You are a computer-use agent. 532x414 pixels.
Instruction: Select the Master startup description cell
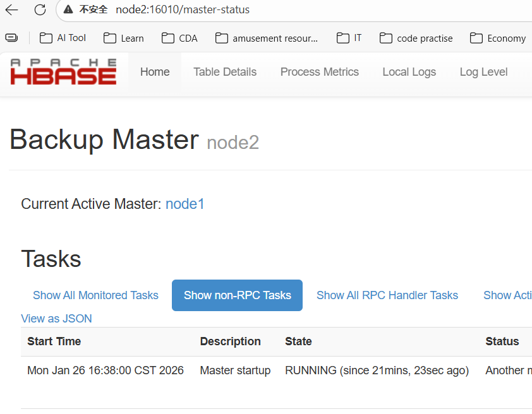[235, 370]
